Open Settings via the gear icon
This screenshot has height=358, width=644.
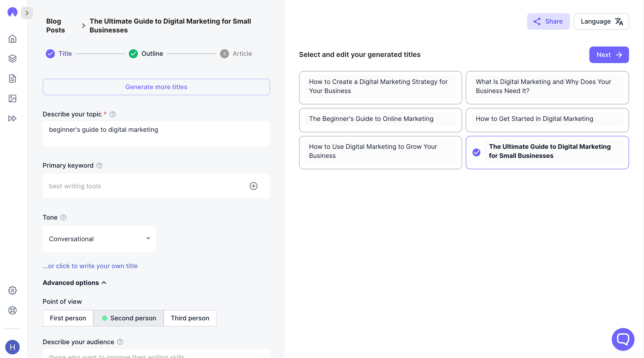pyautogui.click(x=12, y=290)
